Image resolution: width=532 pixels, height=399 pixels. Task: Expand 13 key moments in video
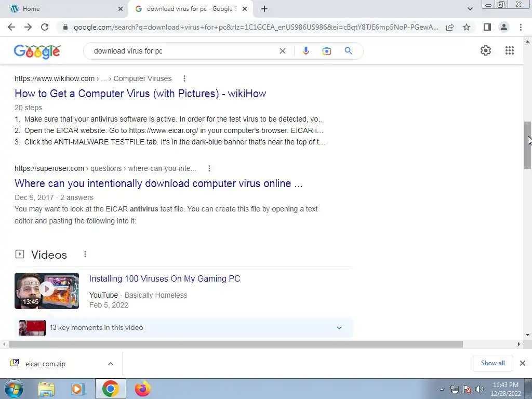pos(339,328)
